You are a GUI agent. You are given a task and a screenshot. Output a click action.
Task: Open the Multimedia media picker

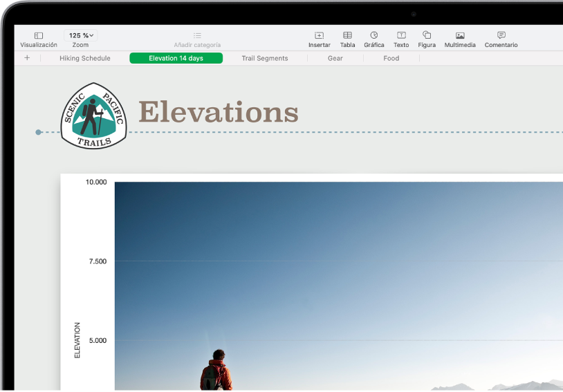pyautogui.click(x=460, y=35)
